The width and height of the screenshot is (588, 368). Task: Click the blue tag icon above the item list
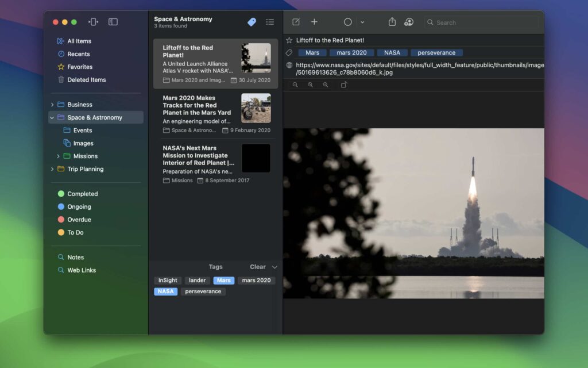251,22
